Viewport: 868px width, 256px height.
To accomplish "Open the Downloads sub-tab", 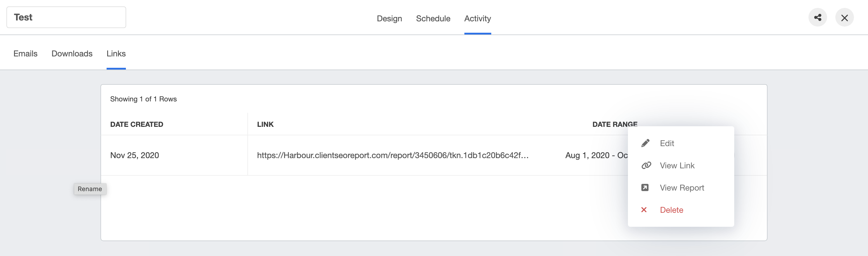I will pyautogui.click(x=72, y=53).
